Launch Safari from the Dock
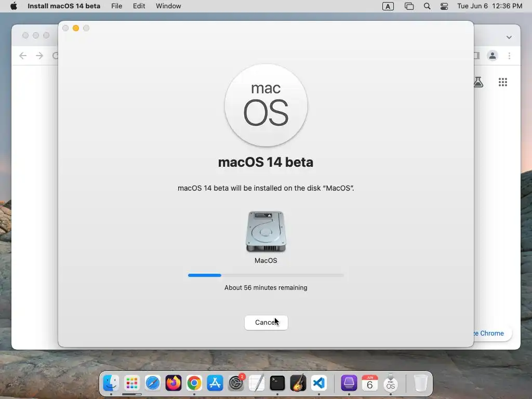This screenshot has width=532, height=399. (x=153, y=383)
